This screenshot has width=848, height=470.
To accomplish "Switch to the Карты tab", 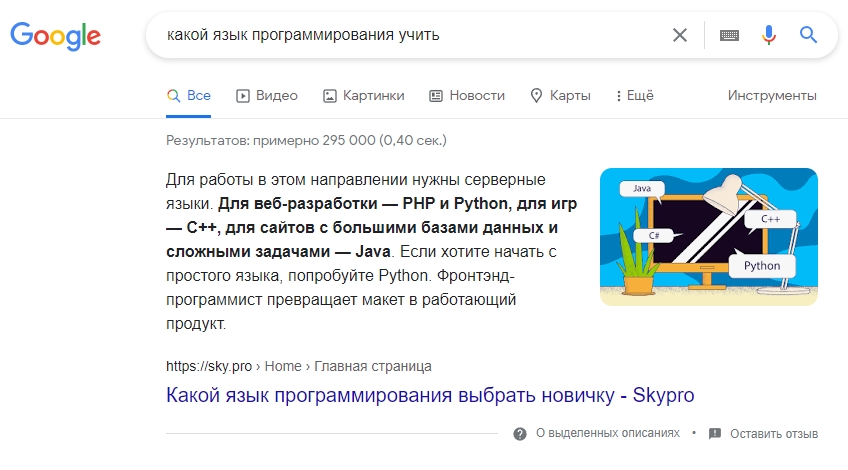I will tap(560, 96).
